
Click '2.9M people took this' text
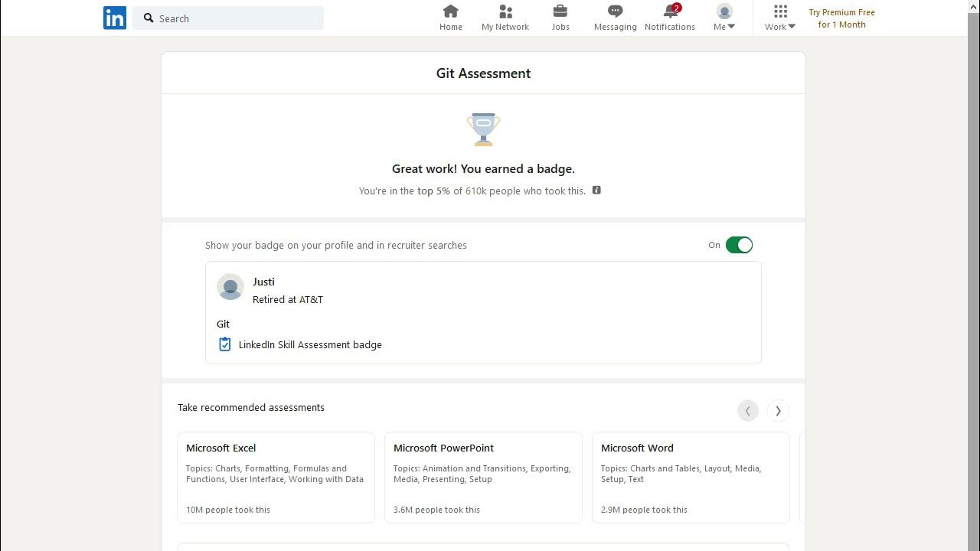pos(644,510)
